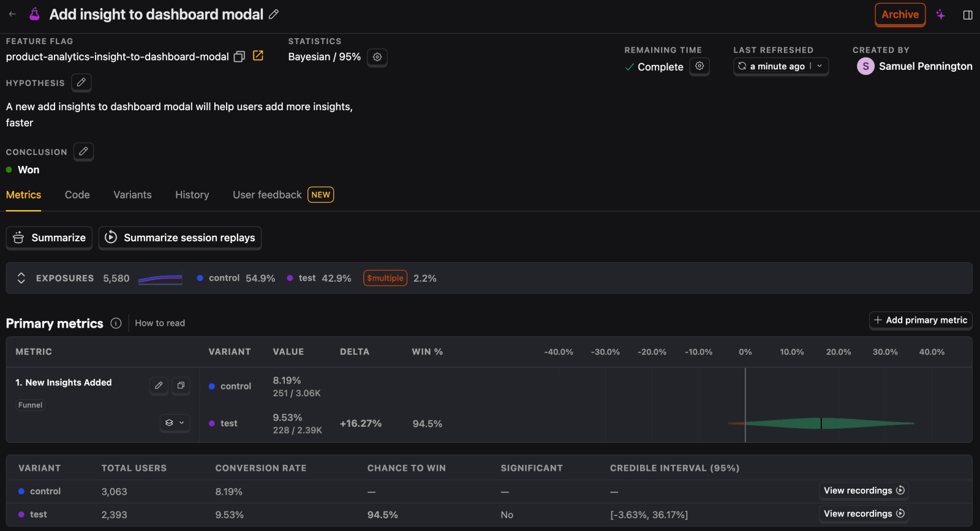Click the '3,063' total users cell

(x=115, y=491)
